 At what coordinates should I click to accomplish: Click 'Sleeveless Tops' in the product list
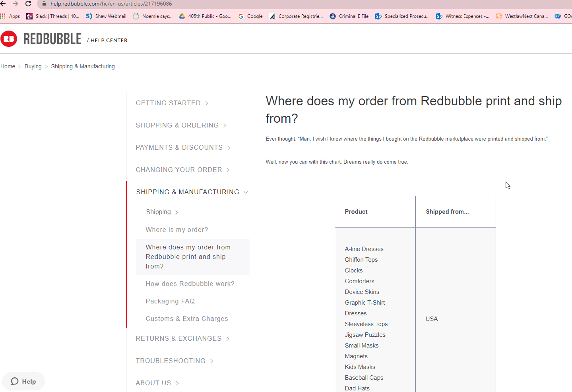366,324
